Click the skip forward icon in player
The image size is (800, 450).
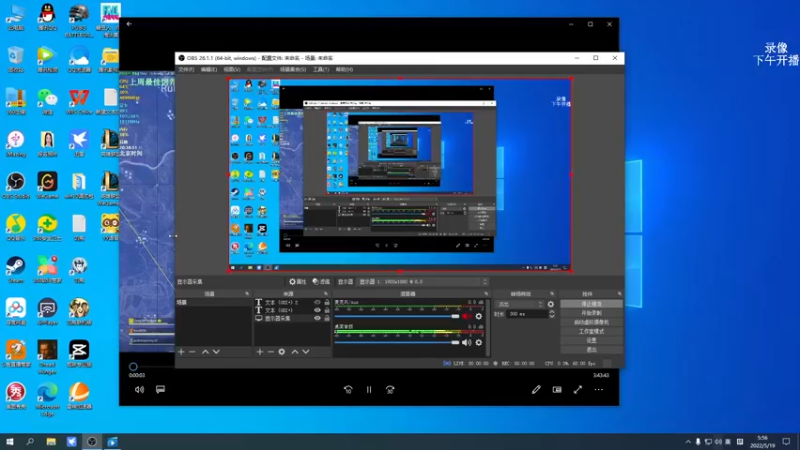390,389
